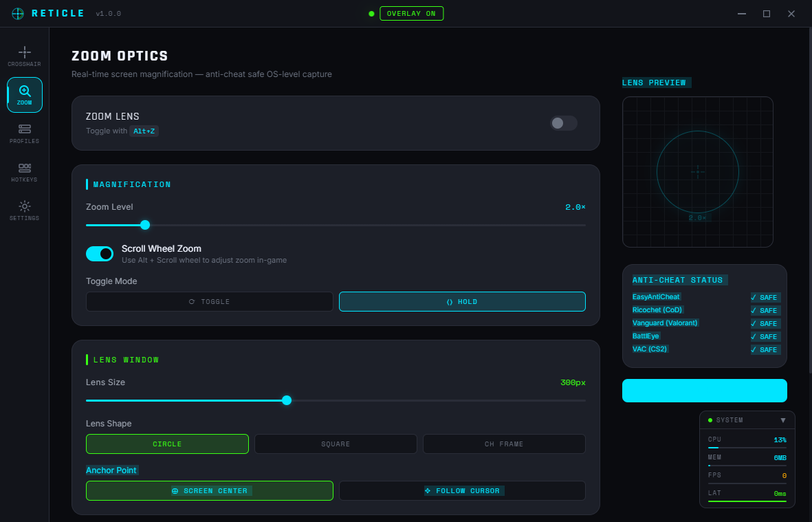812x522 pixels.
Task: Click the Anchor Point label
Action: point(111,470)
